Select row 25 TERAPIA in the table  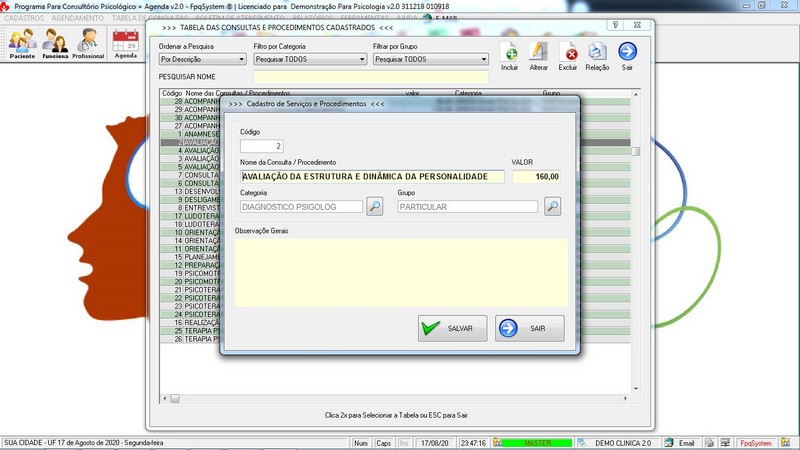click(x=190, y=331)
